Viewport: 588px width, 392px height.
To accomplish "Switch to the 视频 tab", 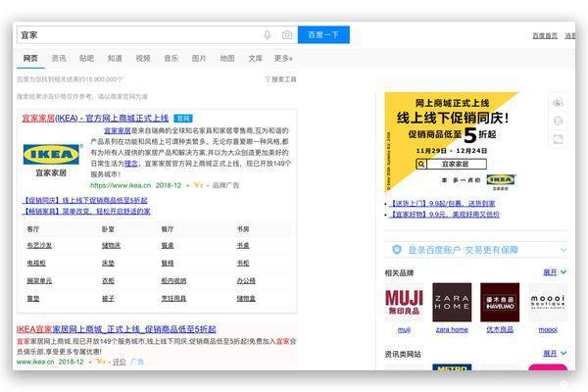I will tap(143, 58).
